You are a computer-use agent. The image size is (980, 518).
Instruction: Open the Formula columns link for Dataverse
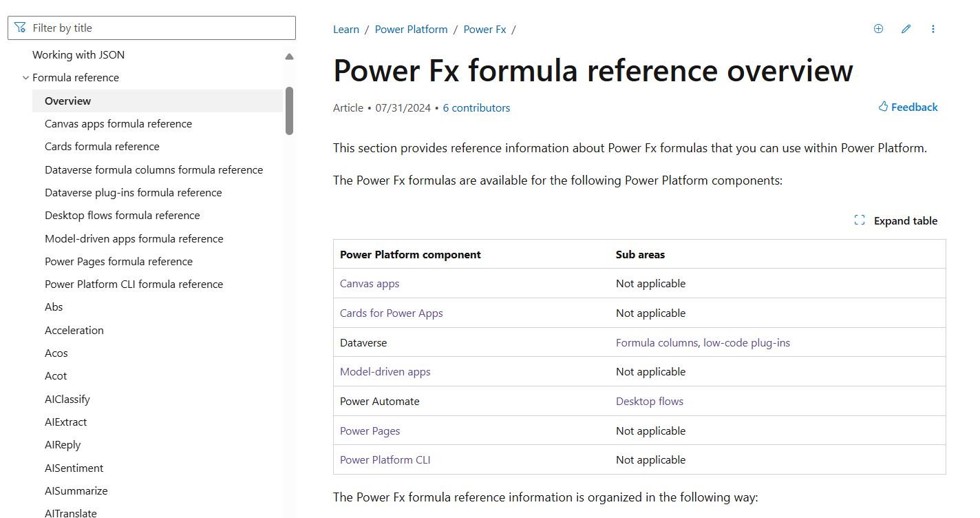click(657, 342)
